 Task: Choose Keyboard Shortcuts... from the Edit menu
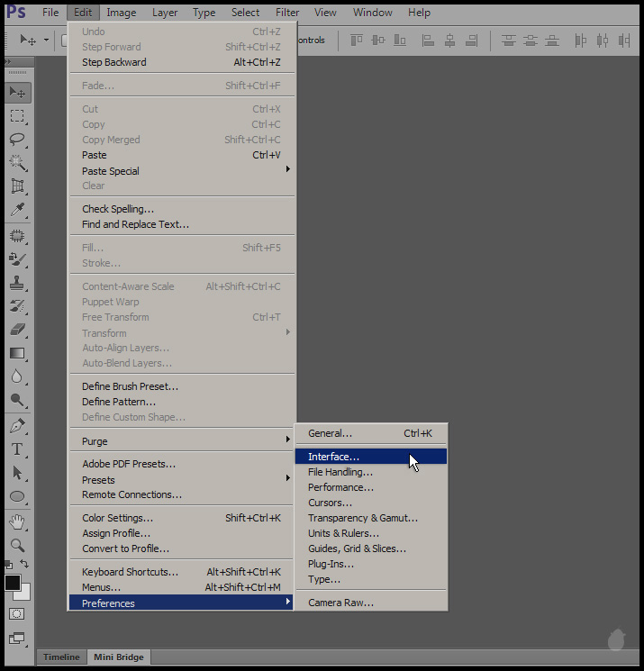click(x=130, y=572)
